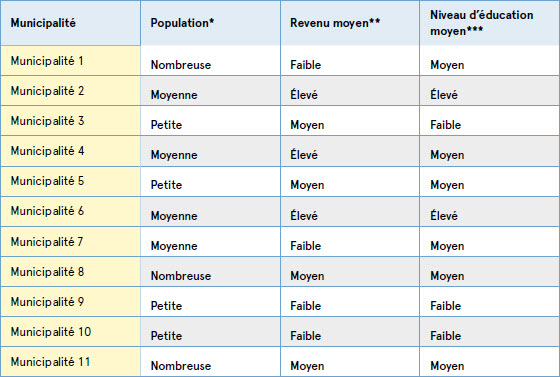The height and width of the screenshot is (377, 560).
Task: Select Élevé revenue cell for Municipalité 2
Action: coord(350,91)
